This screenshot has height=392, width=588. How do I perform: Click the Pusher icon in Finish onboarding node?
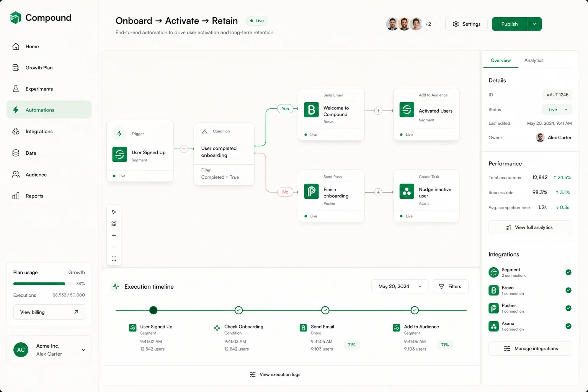[x=312, y=191]
